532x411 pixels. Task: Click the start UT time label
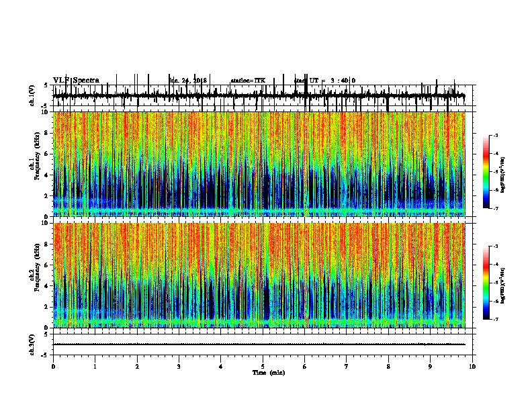(324, 81)
